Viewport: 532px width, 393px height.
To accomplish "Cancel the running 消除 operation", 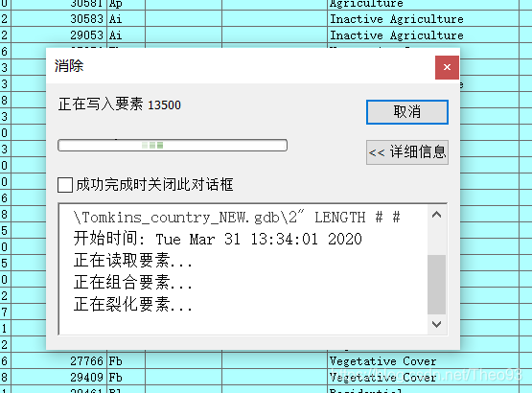I will (407, 112).
